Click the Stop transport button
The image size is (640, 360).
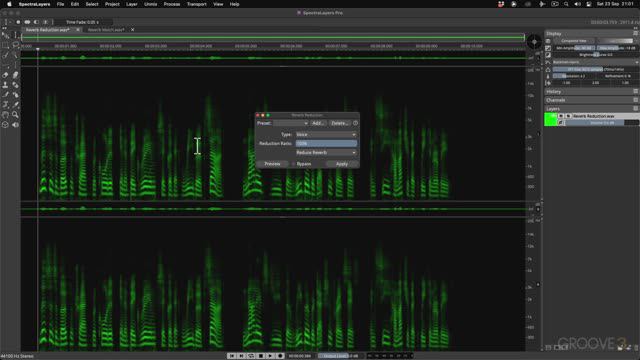coord(260,356)
